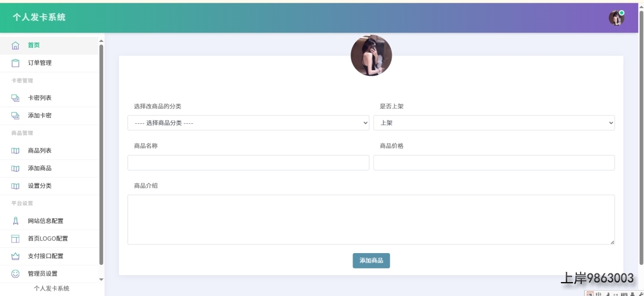
Task: Click the home icon beside 首页
Action: [16, 46]
